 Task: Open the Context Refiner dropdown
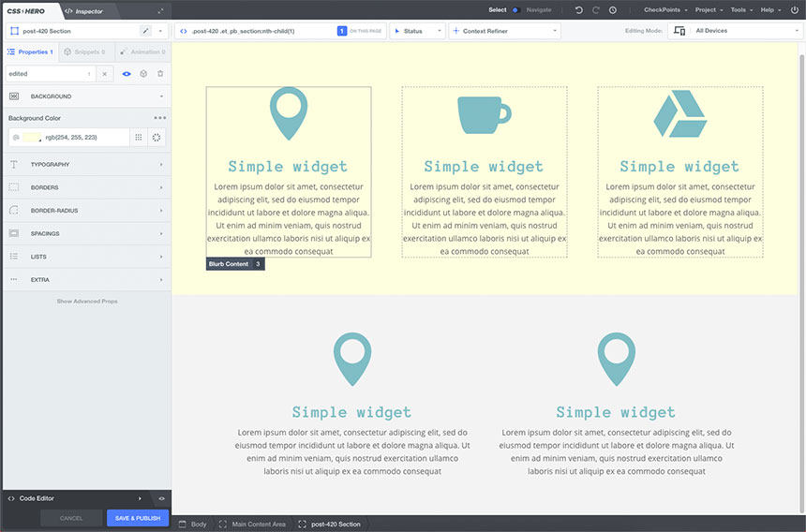(x=505, y=31)
